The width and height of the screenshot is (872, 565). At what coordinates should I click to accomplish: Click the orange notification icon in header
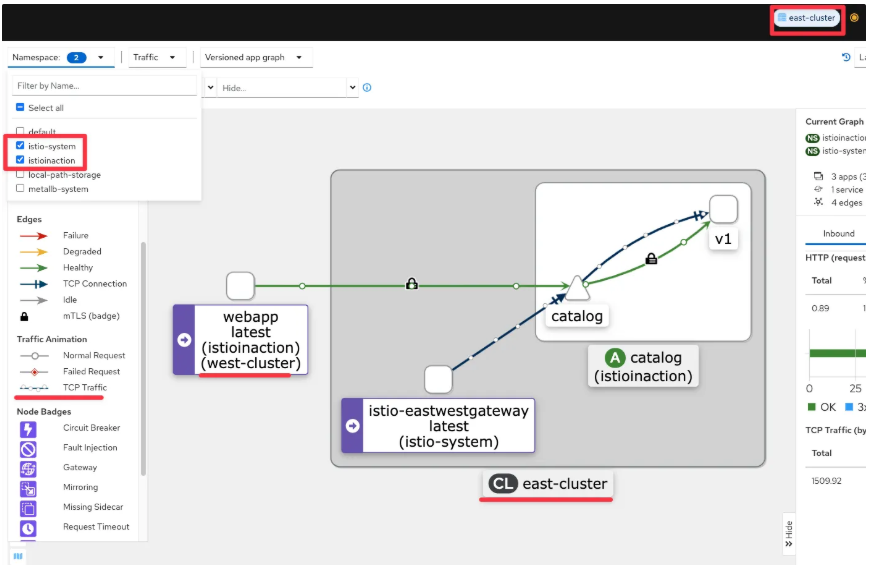(x=854, y=18)
